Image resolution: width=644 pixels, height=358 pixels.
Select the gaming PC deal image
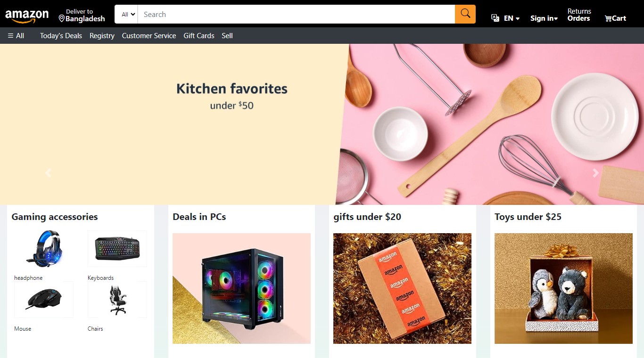click(x=241, y=288)
